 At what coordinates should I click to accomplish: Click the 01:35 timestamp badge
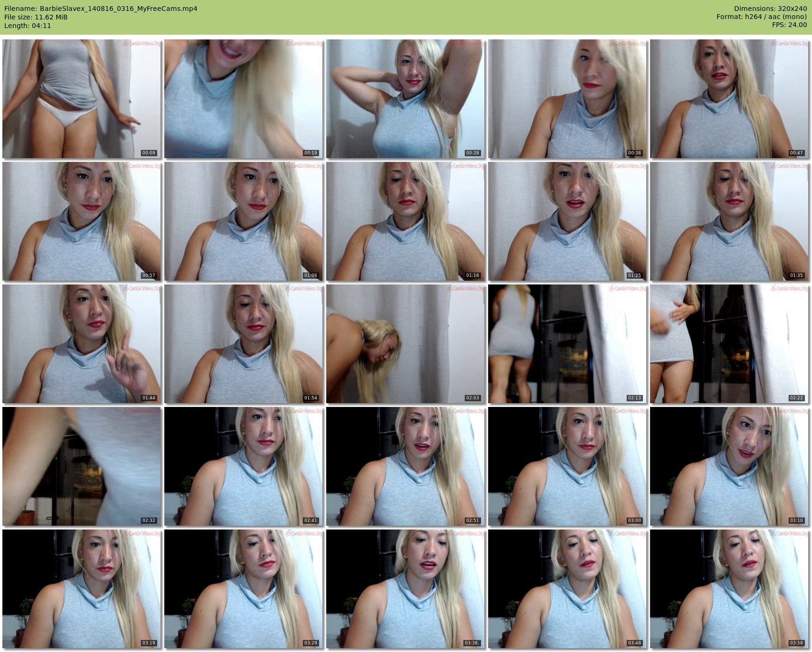pyautogui.click(x=796, y=275)
